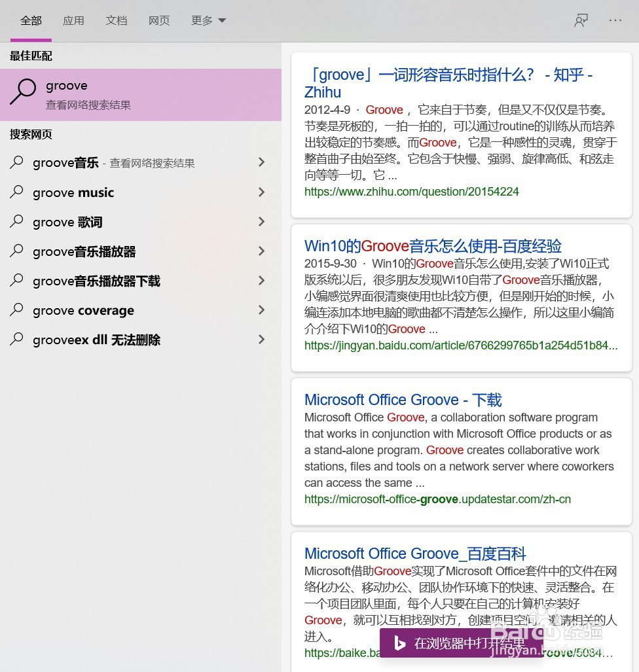Expand the groove music suggestion arrow
Screen dimensions: 639x672
[262, 192]
